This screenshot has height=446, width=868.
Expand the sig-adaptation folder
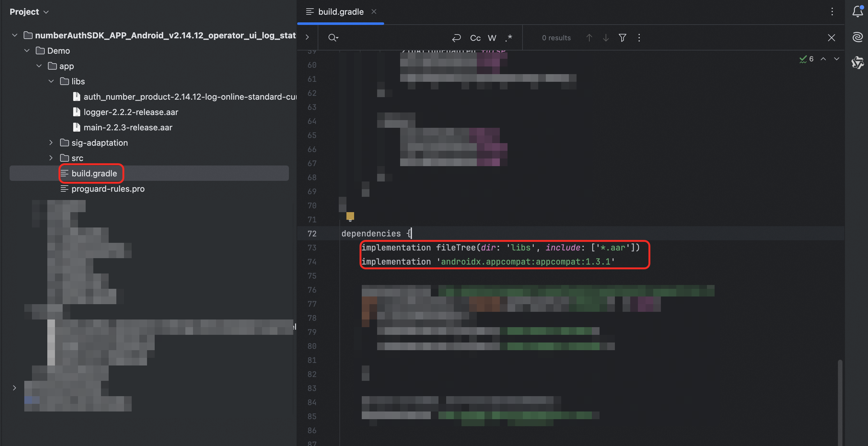click(51, 142)
